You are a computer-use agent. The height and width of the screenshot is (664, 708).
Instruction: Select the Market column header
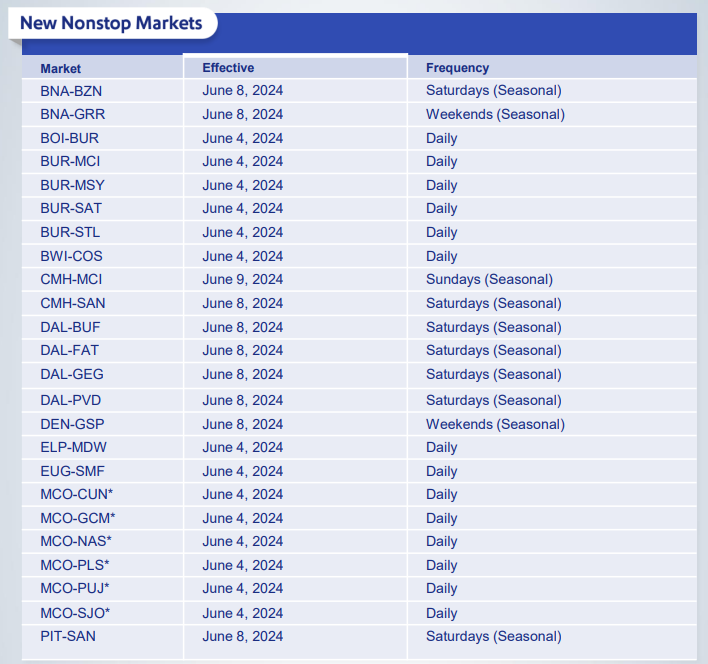click(61, 69)
